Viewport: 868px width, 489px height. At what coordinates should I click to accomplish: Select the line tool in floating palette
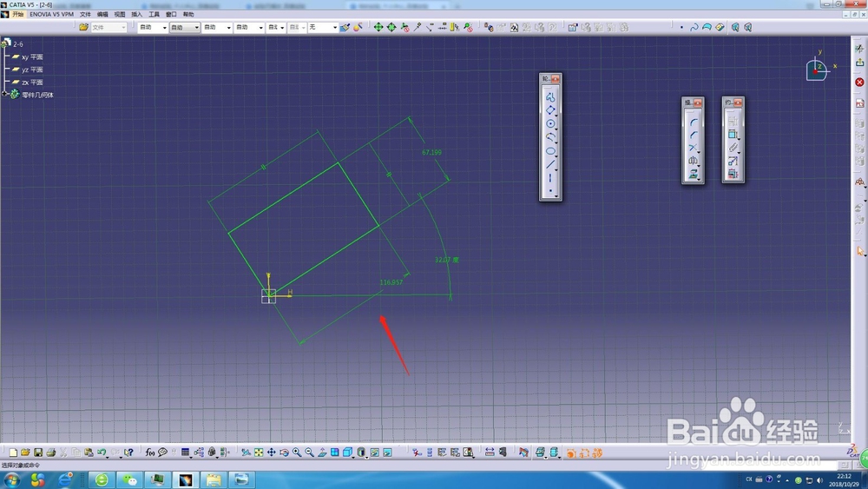(x=550, y=164)
